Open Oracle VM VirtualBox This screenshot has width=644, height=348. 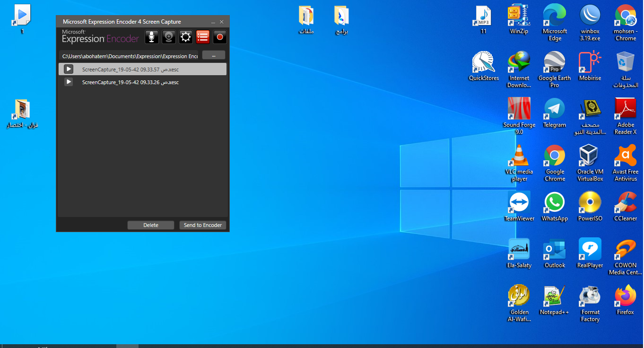pyautogui.click(x=590, y=163)
